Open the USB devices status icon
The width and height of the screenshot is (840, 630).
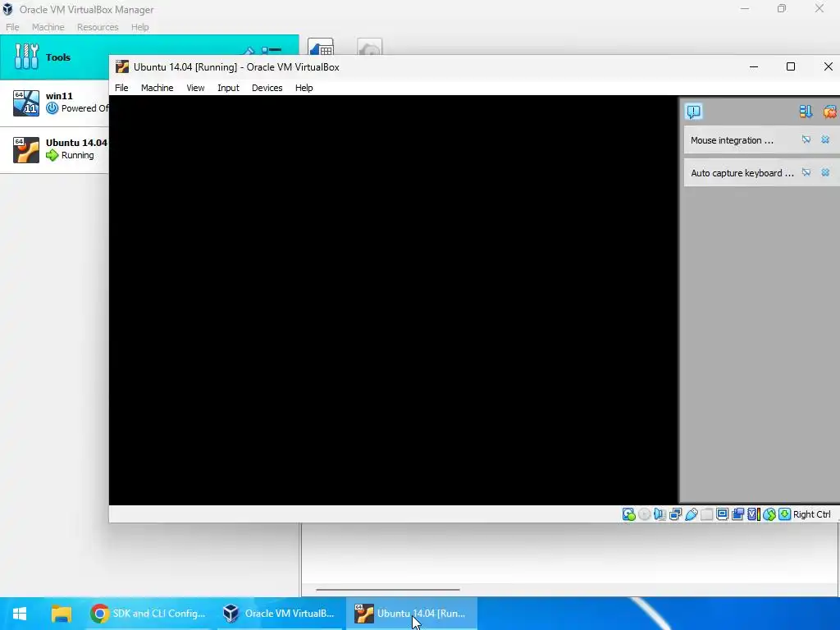click(x=691, y=514)
